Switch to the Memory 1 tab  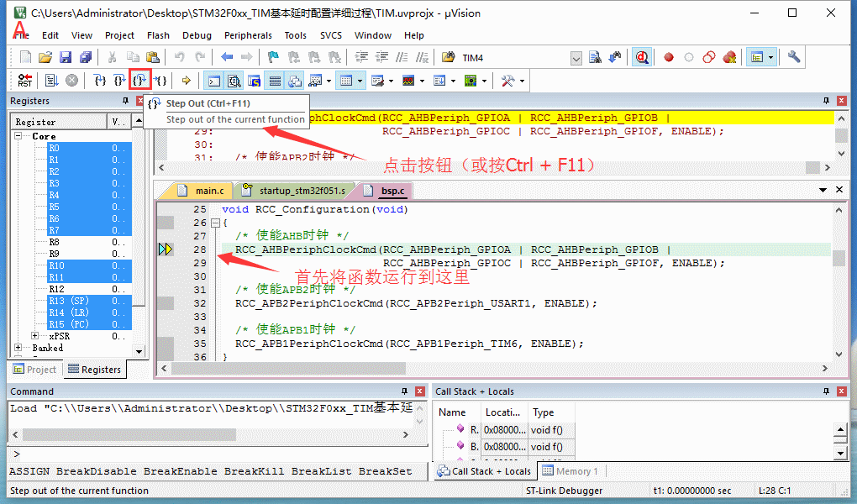(570, 471)
